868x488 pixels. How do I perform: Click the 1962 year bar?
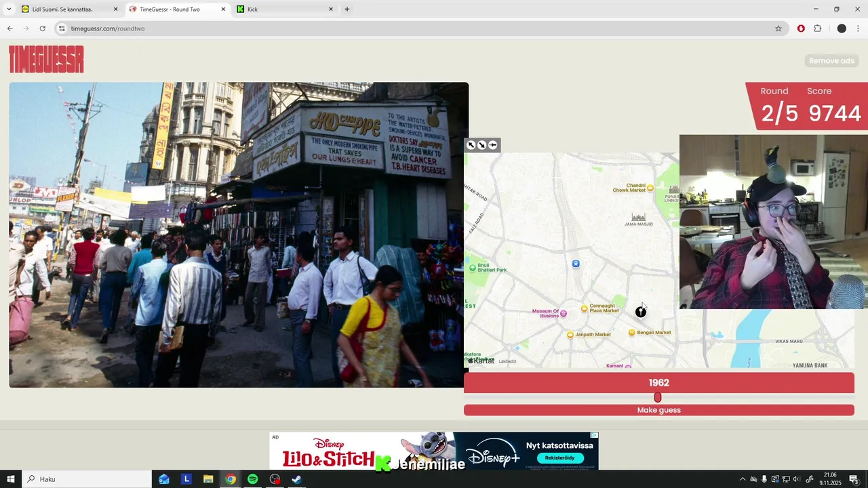pos(659,383)
